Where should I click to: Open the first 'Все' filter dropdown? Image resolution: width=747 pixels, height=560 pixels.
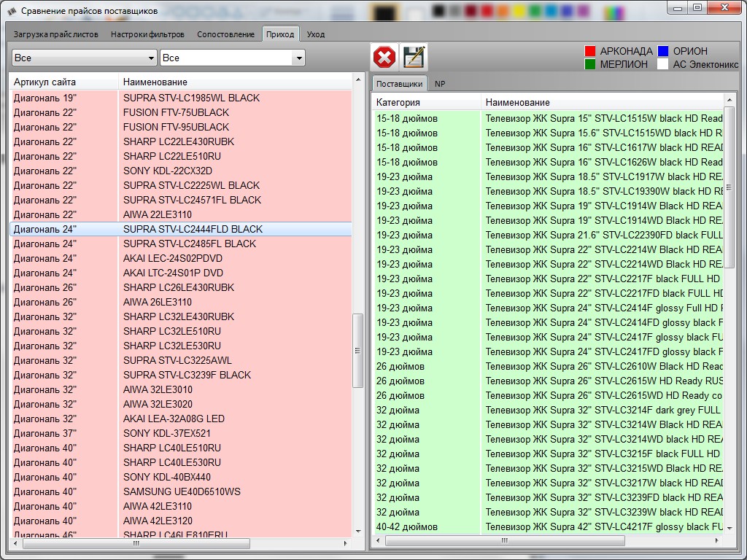[85, 58]
